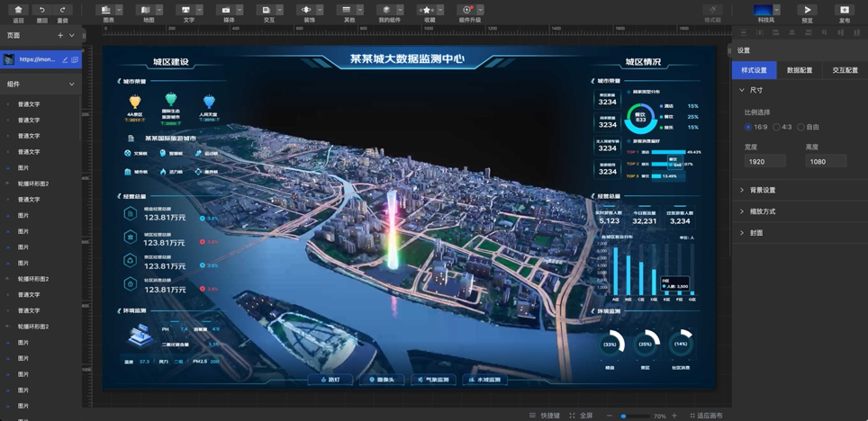The image size is (868, 421).
Task: Select the 科技风 theme thumbnail
Action: [763, 10]
